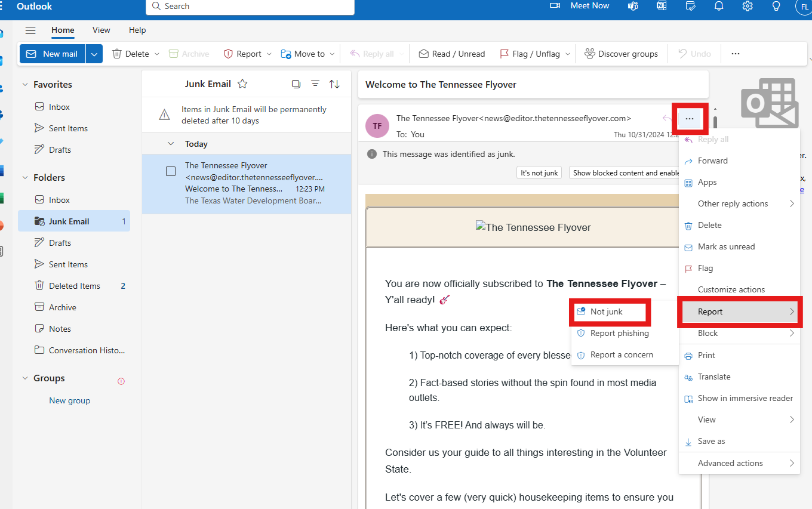Open My Day calendar-check icon
Screen dimensions: 812x509
point(690,6)
